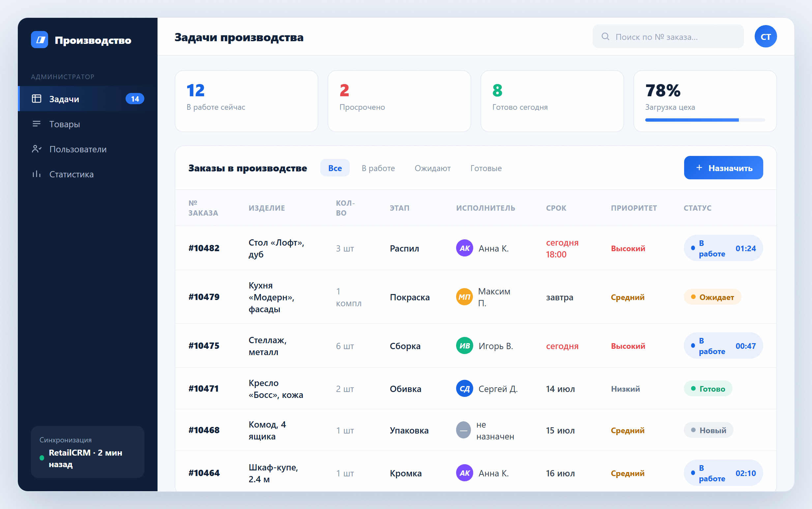Open the «Готово сегодня» stat card
This screenshot has width=812, height=509.
tap(552, 101)
